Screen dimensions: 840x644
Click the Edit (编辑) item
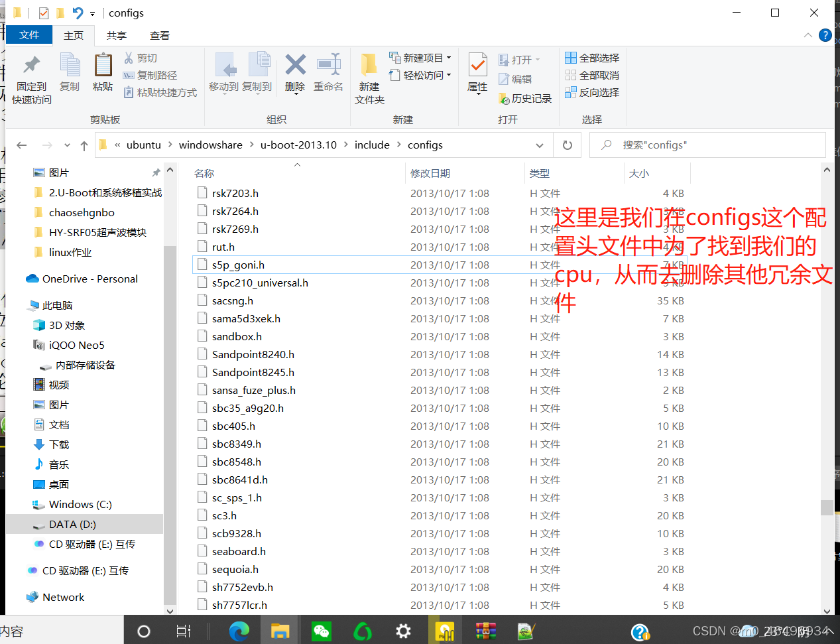tap(515, 79)
